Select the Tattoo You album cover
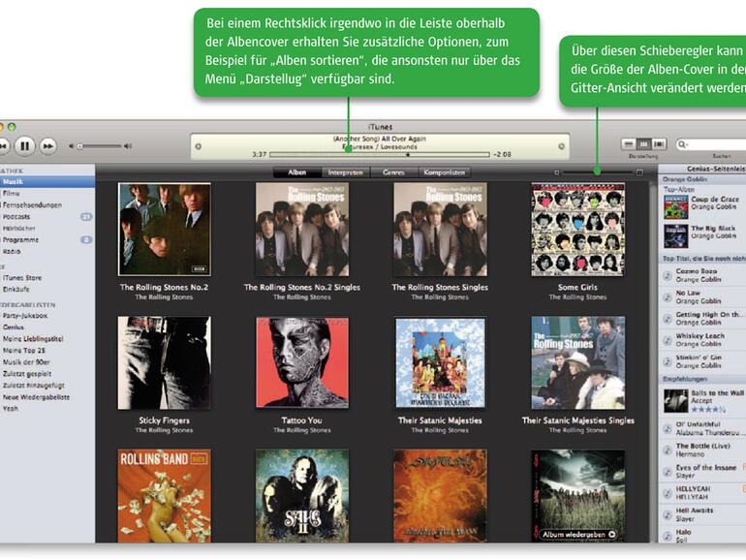Viewport: 746px width, 560px height. (302, 363)
